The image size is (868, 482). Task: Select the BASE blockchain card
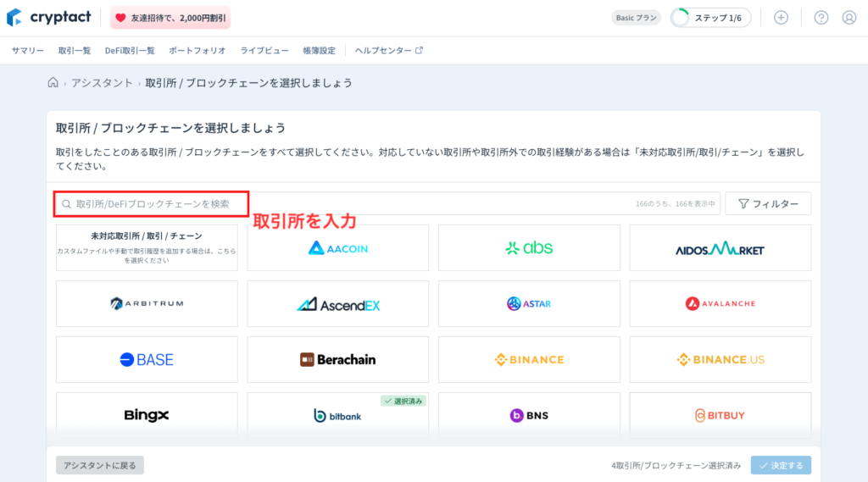pos(147,359)
